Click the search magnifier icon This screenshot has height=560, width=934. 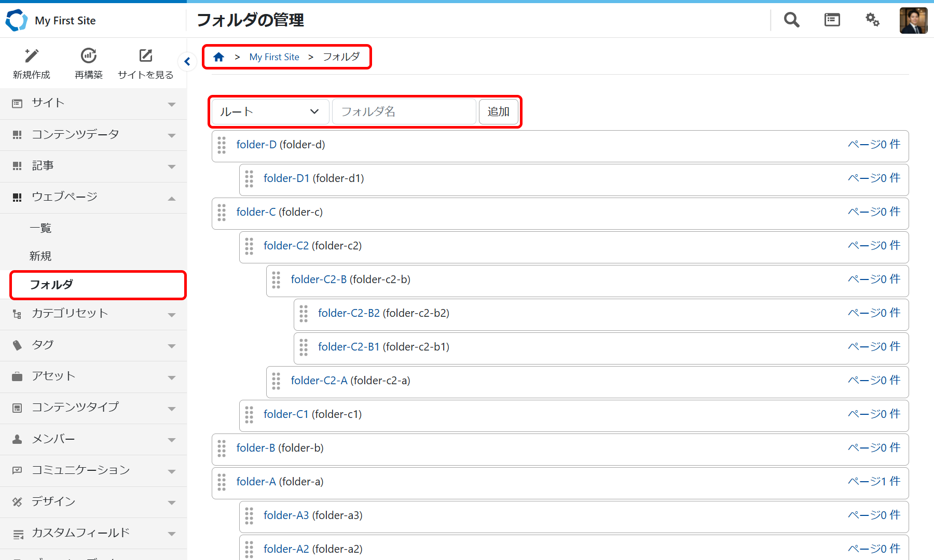click(791, 20)
